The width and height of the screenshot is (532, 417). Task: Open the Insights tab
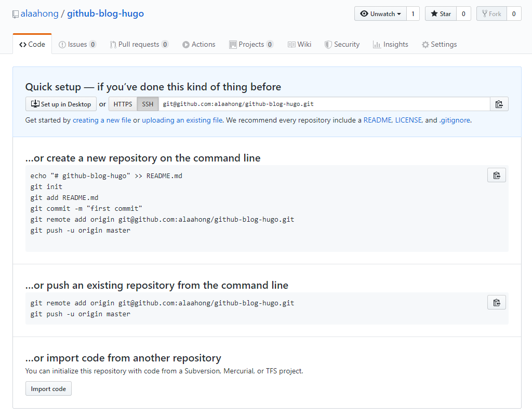tap(391, 45)
